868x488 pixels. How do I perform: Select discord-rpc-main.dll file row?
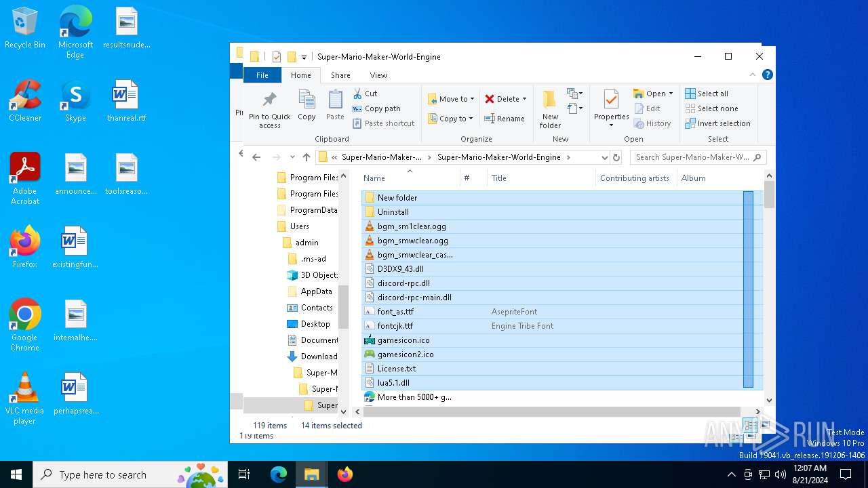pos(562,298)
